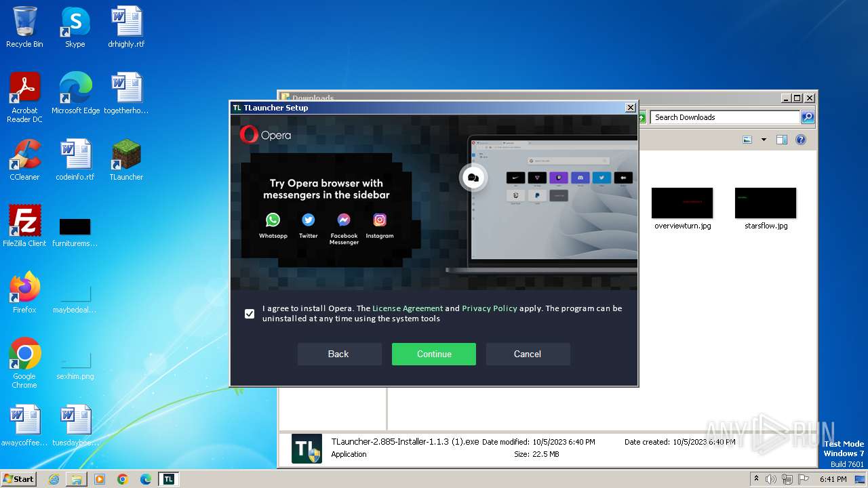This screenshot has width=868, height=488.
Task: Click the taskbar clock 6:41 PM
Action: click(833, 479)
